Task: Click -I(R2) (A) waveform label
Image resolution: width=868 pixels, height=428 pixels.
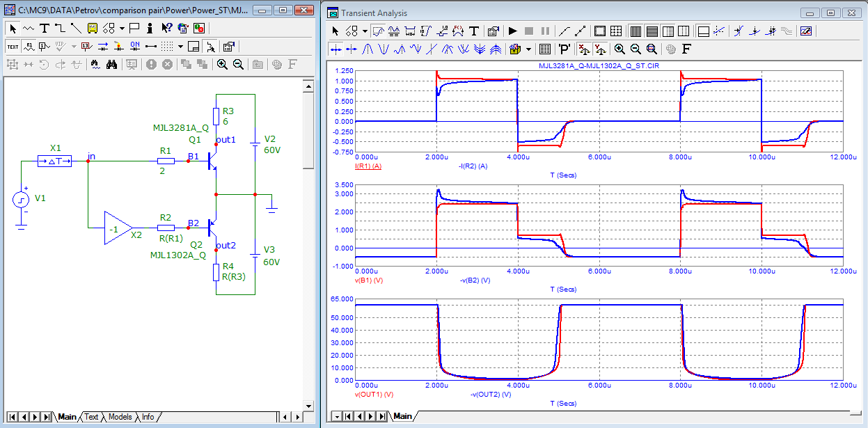Action: 473,166
